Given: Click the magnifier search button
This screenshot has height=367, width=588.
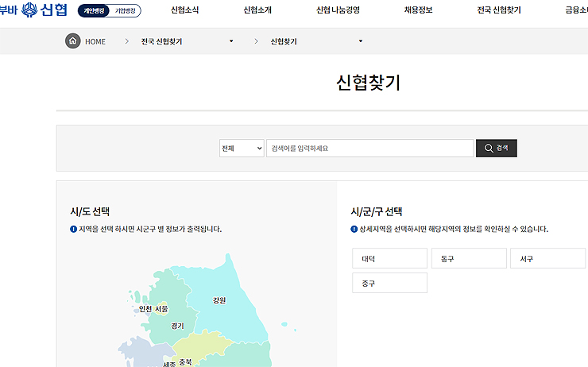Looking at the screenshot, I should tap(496, 148).
